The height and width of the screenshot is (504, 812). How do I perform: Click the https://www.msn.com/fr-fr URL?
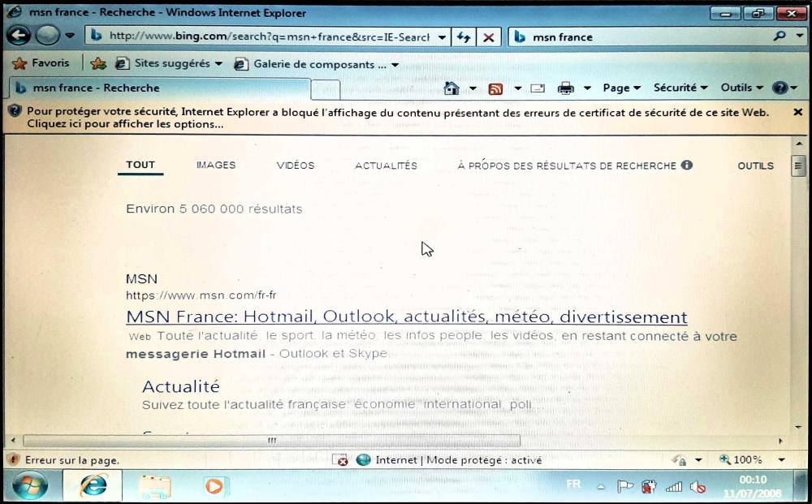(x=201, y=295)
